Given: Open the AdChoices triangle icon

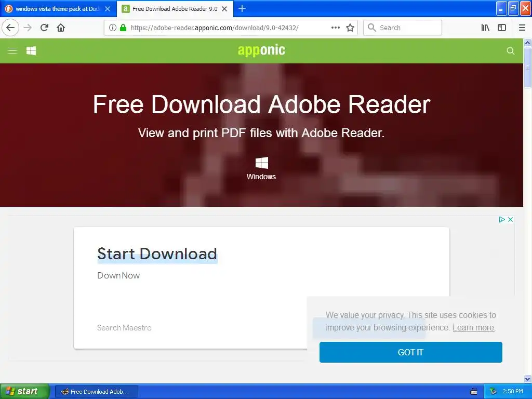Looking at the screenshot, I should tap(502, 220).
